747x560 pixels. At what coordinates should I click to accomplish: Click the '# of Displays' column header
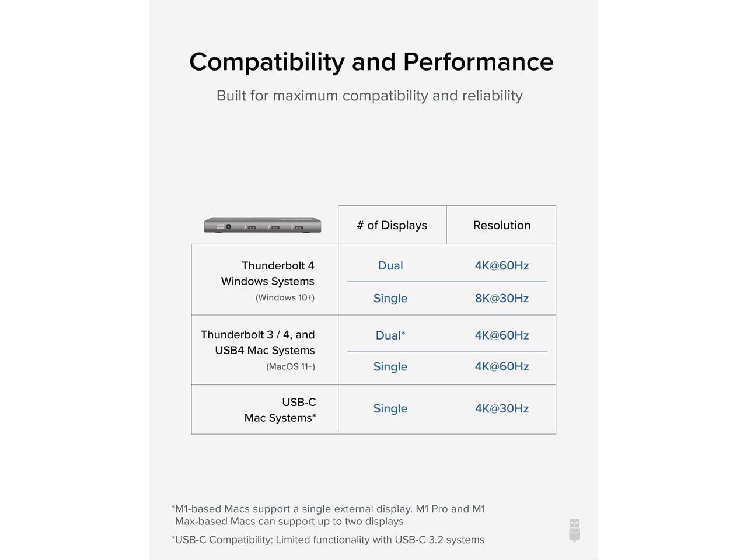[392, 225]
